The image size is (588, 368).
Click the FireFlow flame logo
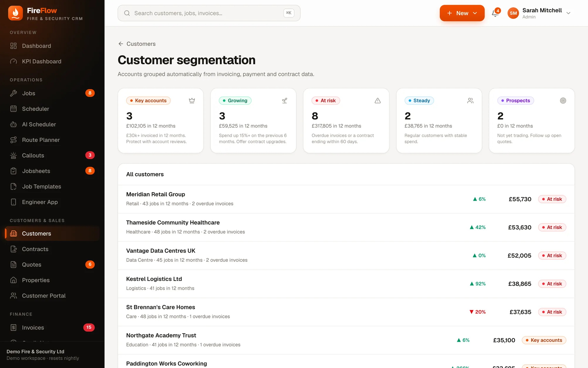15,13
